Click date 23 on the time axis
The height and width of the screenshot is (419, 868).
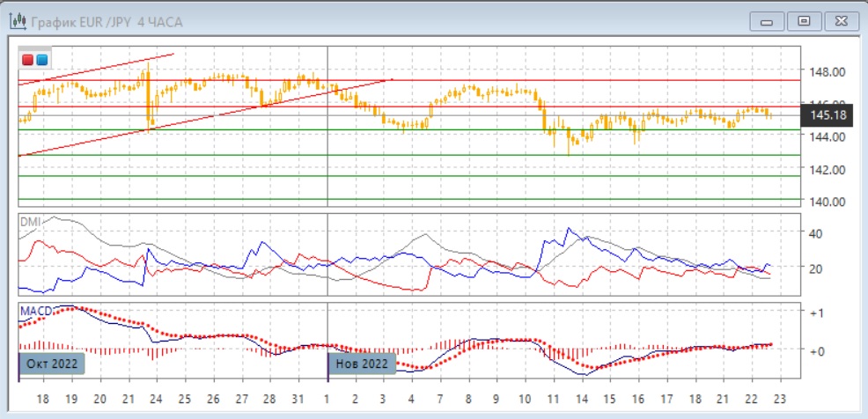tap(779, 399)
